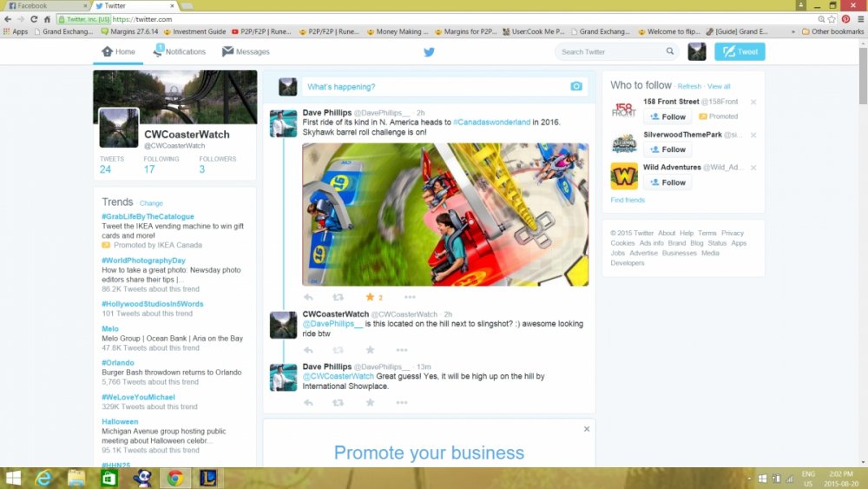Follow Wild Adventures
Image resolution: width=868 pixels, height=489 pixels.
click(667, 182)
